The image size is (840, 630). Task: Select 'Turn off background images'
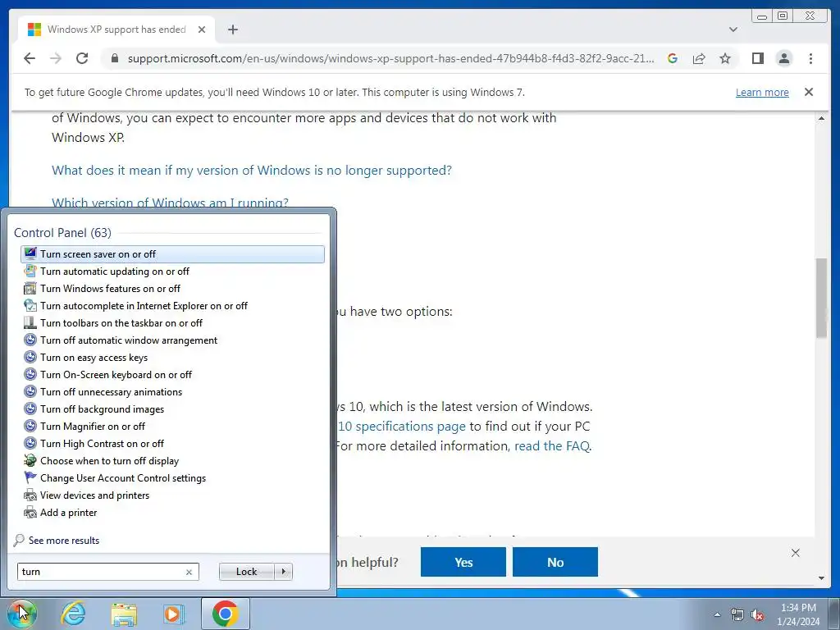click(172, 409)
